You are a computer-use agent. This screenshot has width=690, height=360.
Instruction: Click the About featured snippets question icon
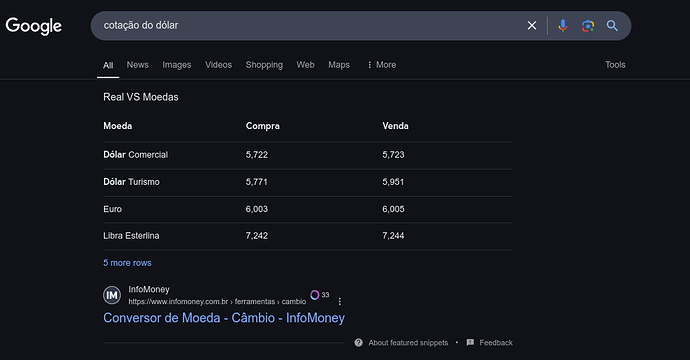click(359, 342)
